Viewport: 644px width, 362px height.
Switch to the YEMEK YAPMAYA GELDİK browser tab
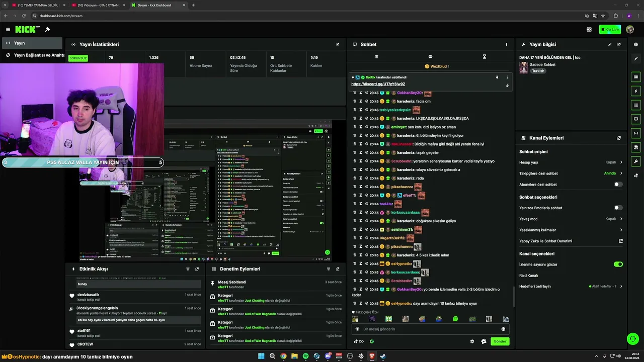click(x=38, y=5)
